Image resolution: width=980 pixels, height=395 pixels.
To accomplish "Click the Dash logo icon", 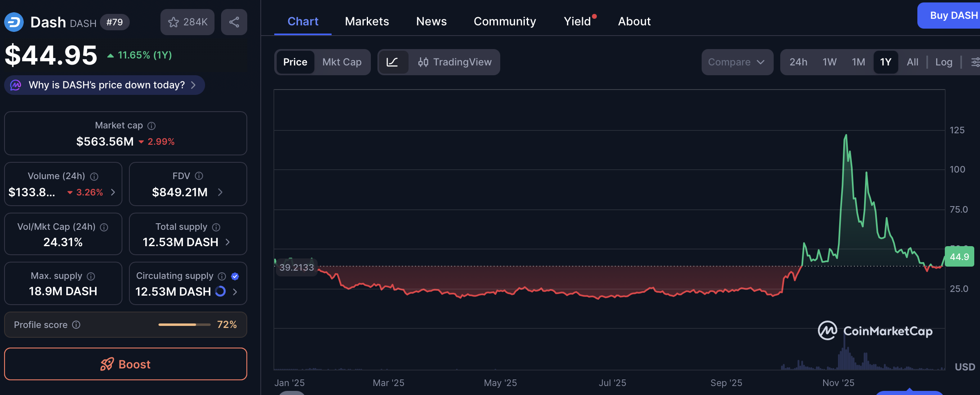I will 14,22.
